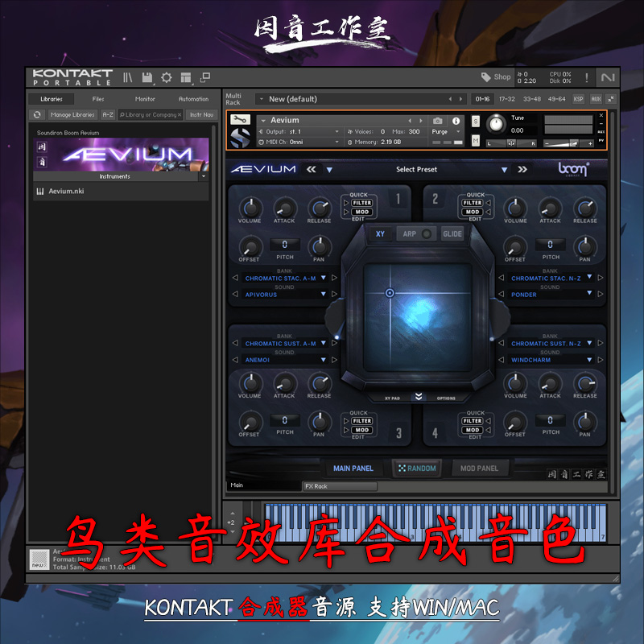The image size is (644, 644).
Task: Click Manage Libraries
Action: (x=73, y=115)
